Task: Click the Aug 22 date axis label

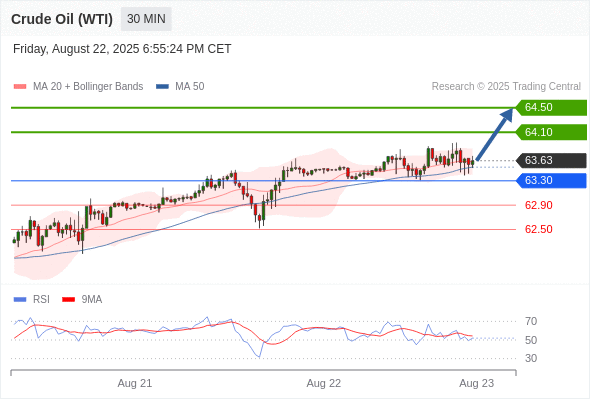Action: [324, 383]
